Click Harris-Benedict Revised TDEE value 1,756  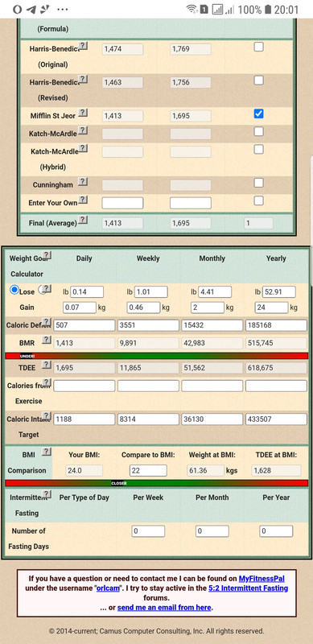tap(191, 82)
